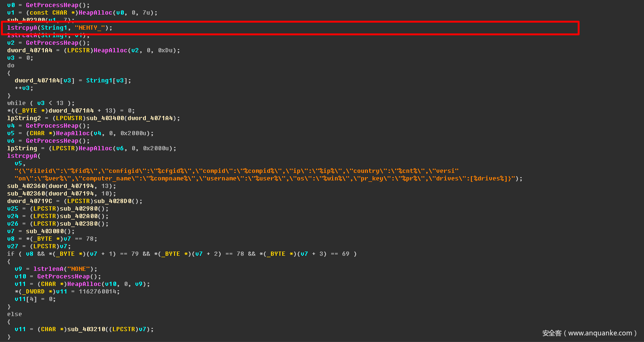
Task: Select the ++v3 increment statement
Action: tap(24, 88)
